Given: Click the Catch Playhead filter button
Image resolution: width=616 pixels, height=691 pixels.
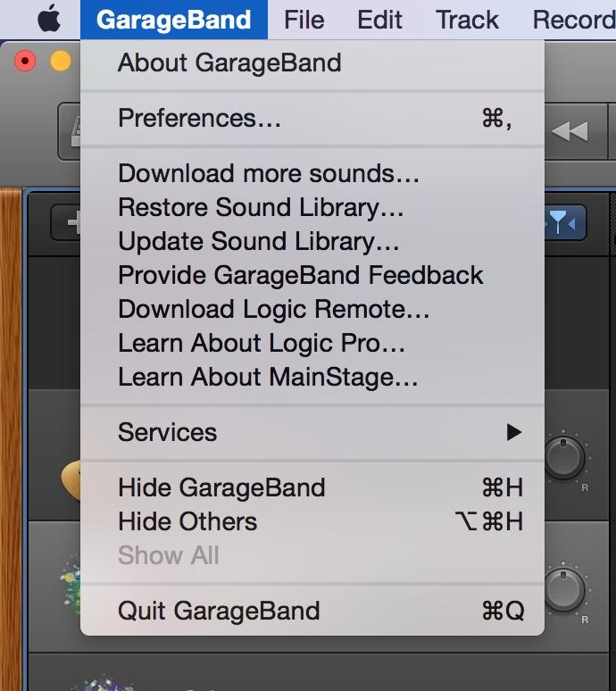Looking at the screenshot, I should [x=565, y=223].
